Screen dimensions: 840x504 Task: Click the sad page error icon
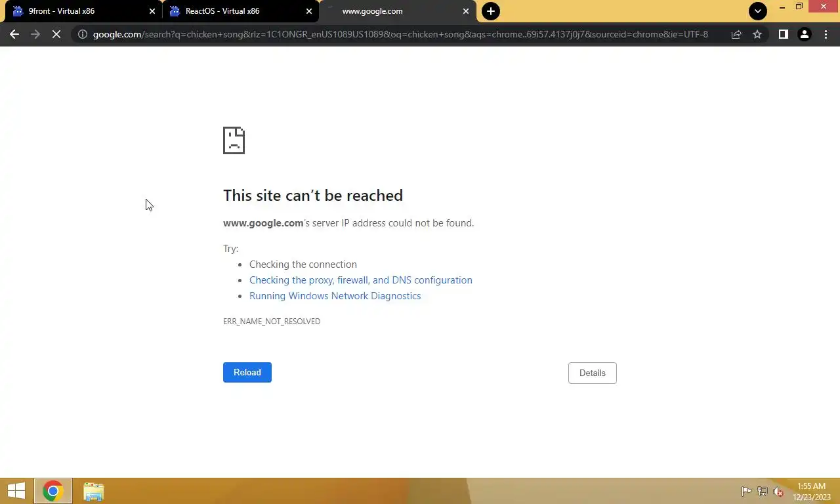pos(234,140)
